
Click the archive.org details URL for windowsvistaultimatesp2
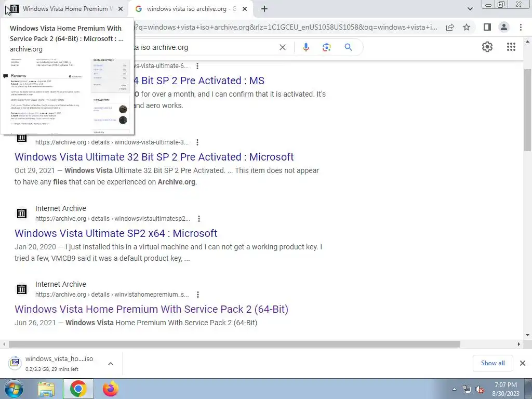pyautogui.click(x=113, y=219)
